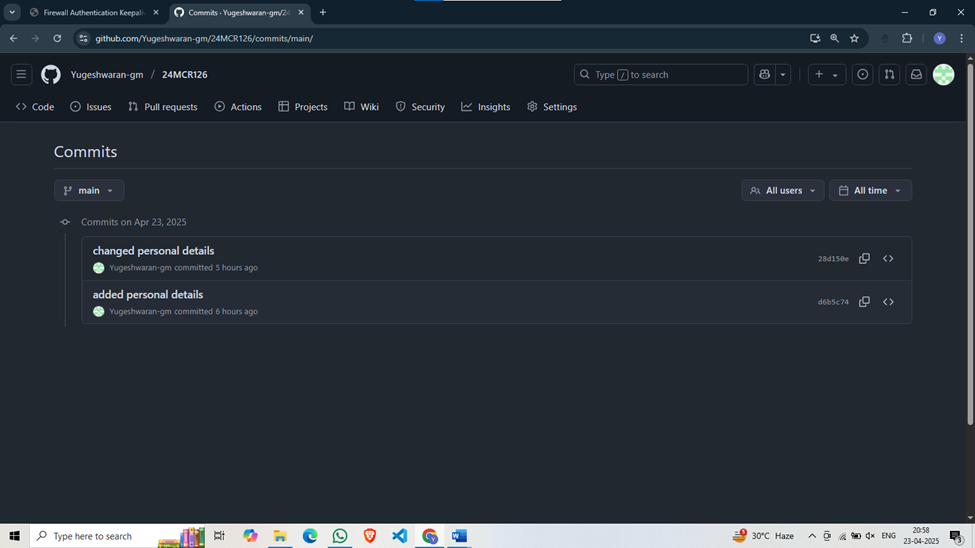This screenshot has height=548, width=975.
Task: Open the 30°C Haze weather widget
Action: click(764, 536)
